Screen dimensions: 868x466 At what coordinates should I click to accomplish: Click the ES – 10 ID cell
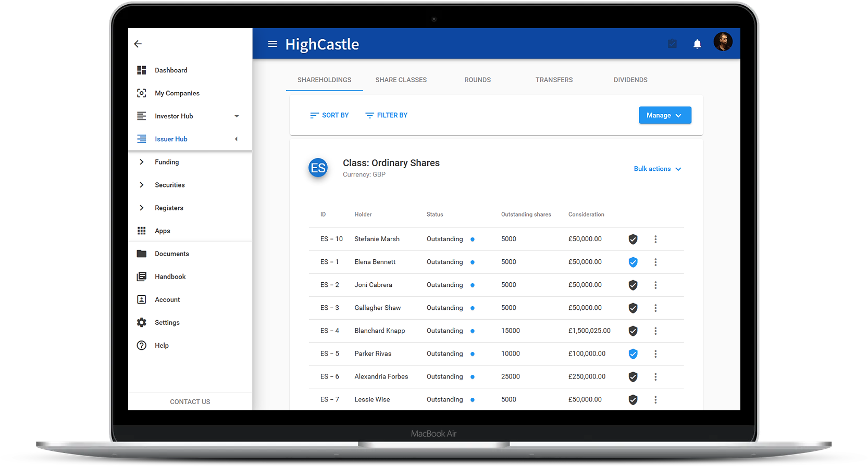pyautogui.click(x=331, y=239)
